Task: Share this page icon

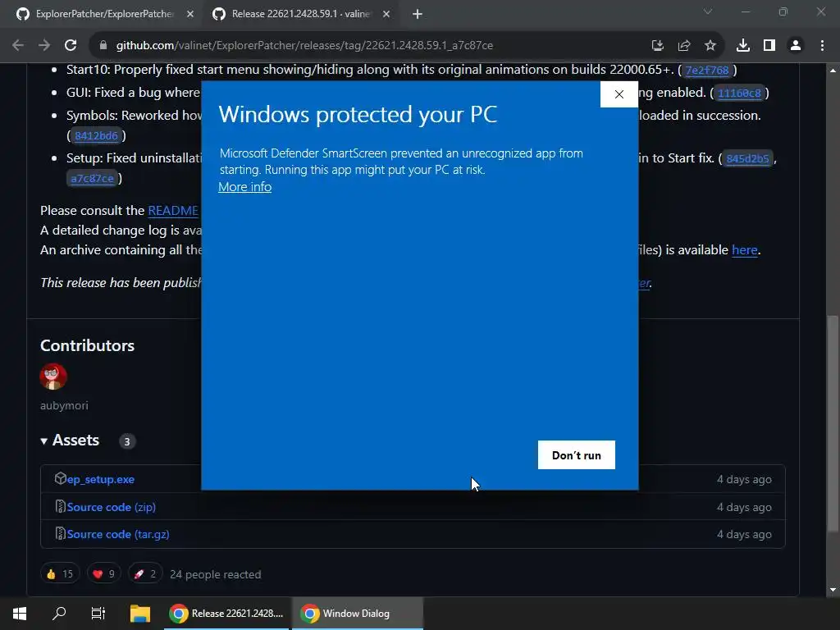Action: 684,46
